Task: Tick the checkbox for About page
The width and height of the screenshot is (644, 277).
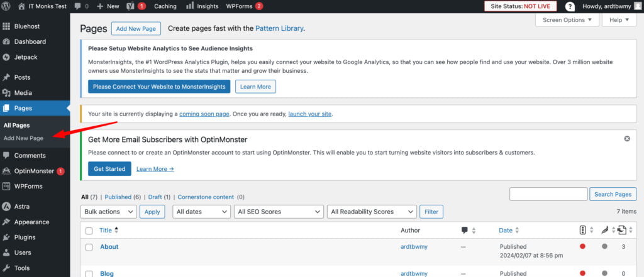Action: click(89, 247)
